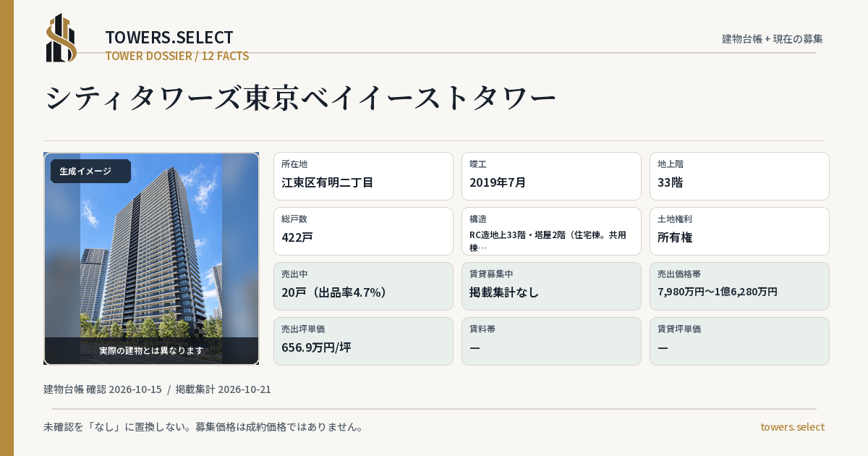The height and width of the screenshot is (456, 868).
Task: Click the 建物台帳 確認 2026-10-15 date text
Action: pos(103,389)
